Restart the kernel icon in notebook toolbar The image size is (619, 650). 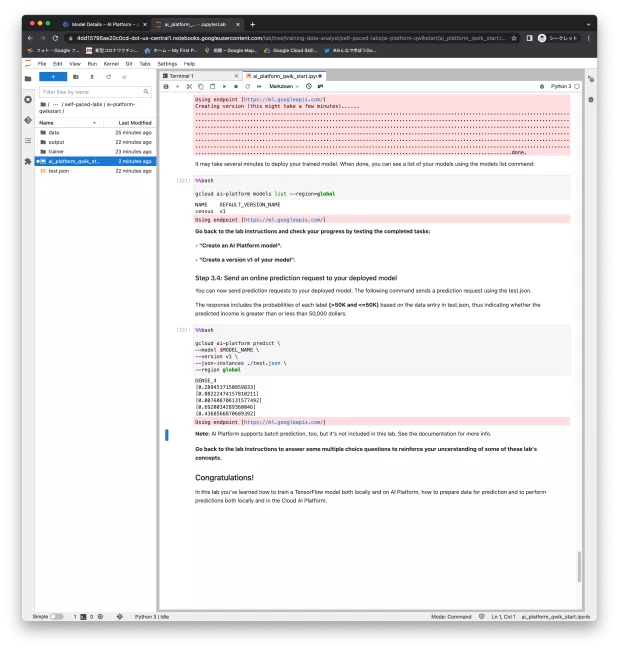click(248, 87)
